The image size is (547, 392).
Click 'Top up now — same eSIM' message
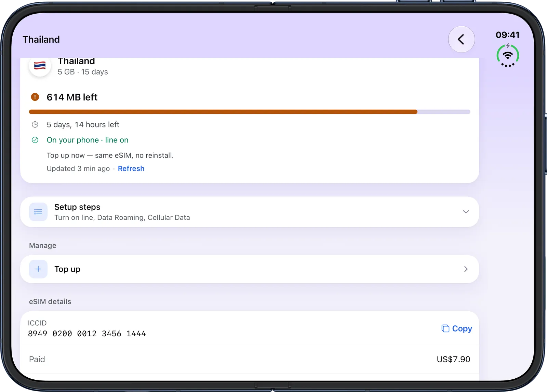pyautogui.click(x=110, y=156)
